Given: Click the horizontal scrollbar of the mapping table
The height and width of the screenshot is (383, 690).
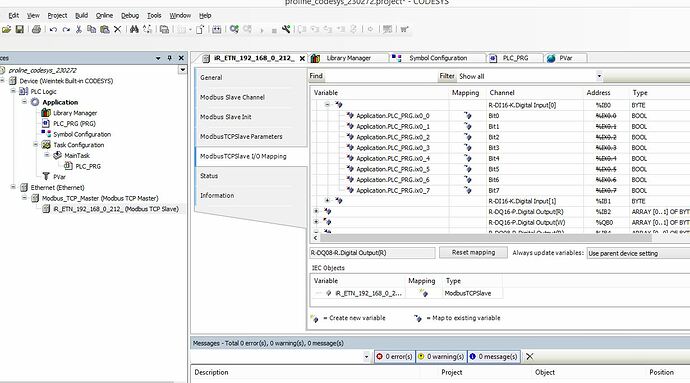Looking at the screenshot, I should point(485,238).
